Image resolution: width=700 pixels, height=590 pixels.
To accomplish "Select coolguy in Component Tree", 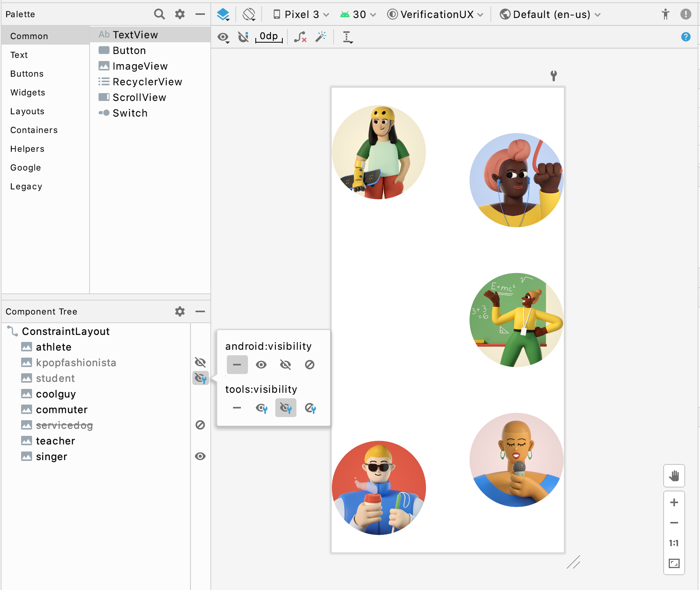I will click(96, 394).
